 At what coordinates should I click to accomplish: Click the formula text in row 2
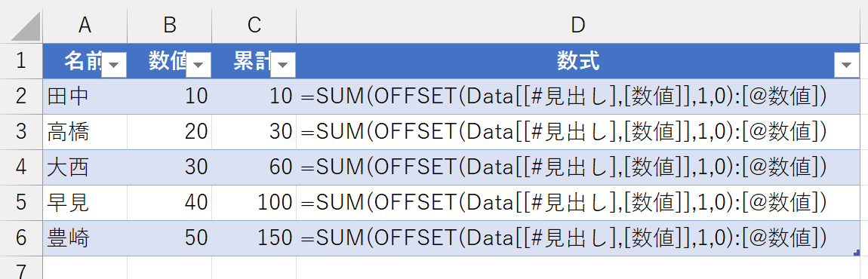[x=564, y=97]
